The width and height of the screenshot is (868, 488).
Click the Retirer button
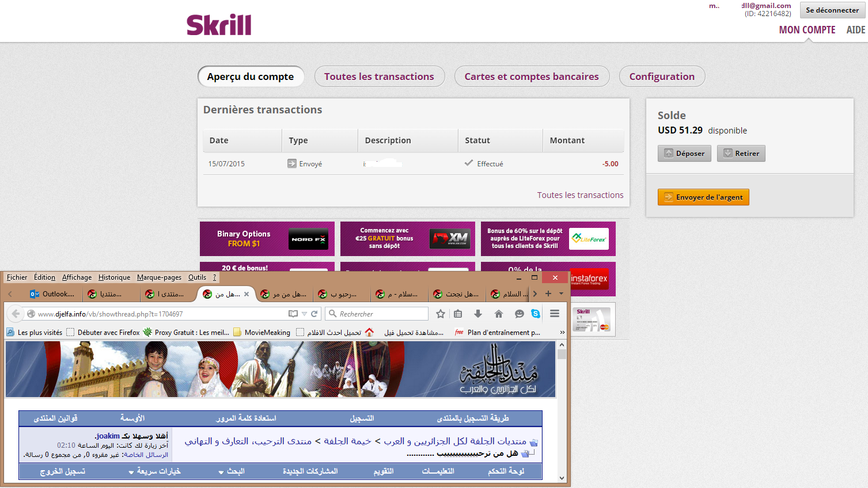tap(741, 153)
